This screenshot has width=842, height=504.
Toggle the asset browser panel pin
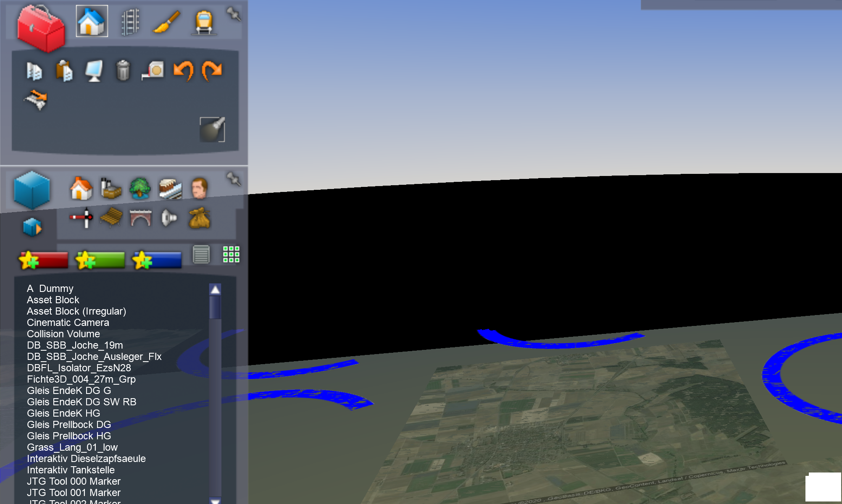233,179
